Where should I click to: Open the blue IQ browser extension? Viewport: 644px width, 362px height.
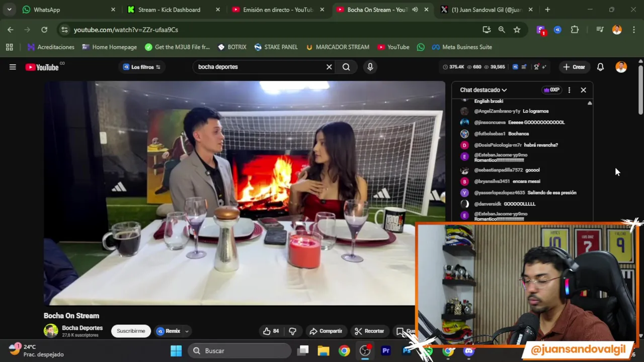557,30
